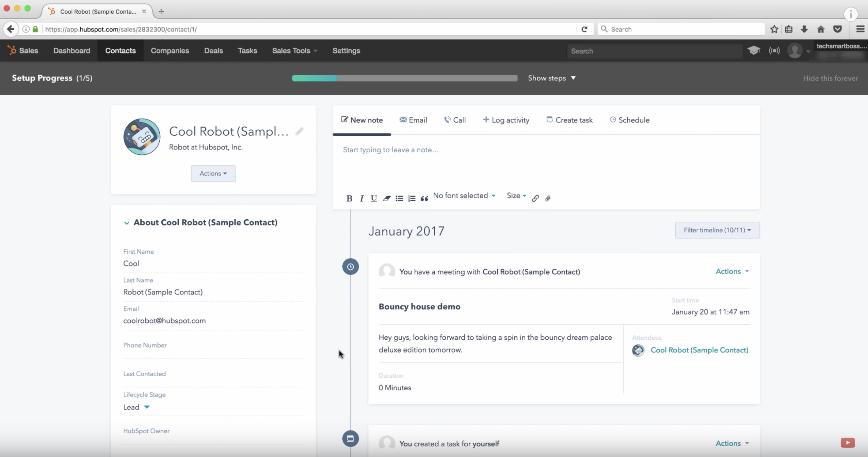Show bookmarks list icon in toolbar
The width and height of the screenshot is (868, 457).
click(x=789, y=29)
